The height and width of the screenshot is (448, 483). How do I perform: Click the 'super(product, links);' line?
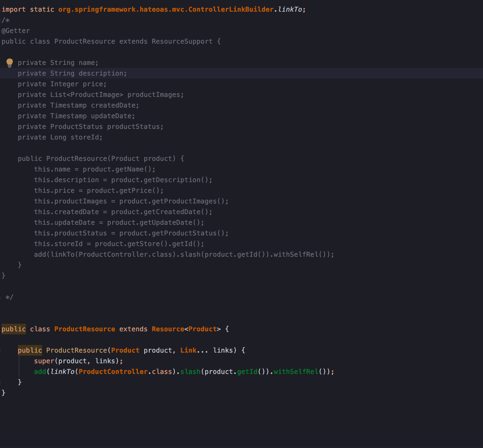click(78, 361)
